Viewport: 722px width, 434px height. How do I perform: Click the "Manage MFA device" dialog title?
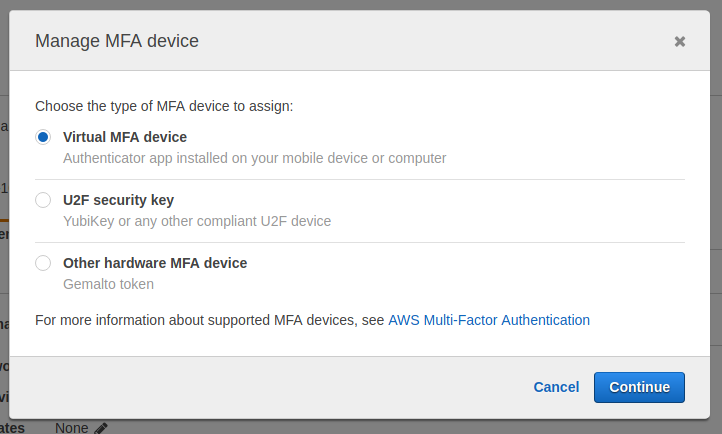117,41
